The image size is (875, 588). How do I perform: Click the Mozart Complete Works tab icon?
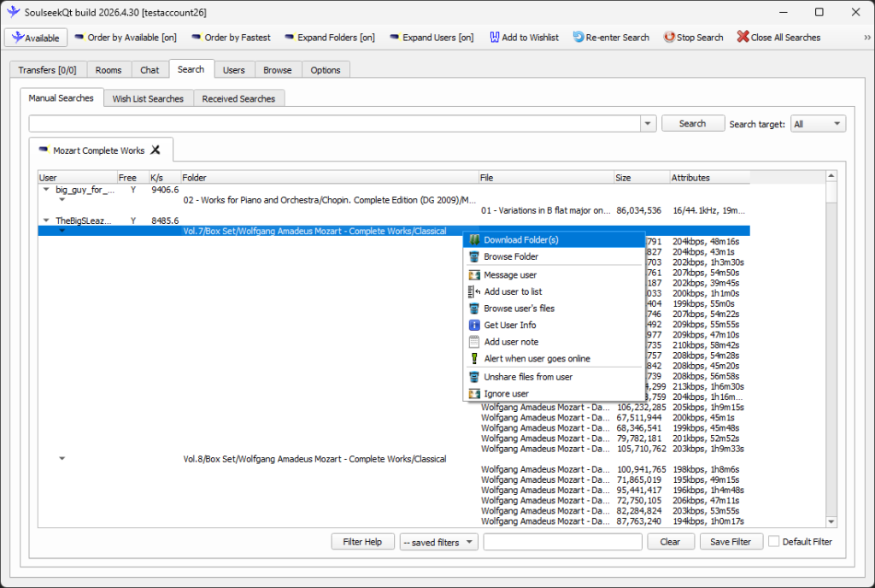(x=44, y=150)
